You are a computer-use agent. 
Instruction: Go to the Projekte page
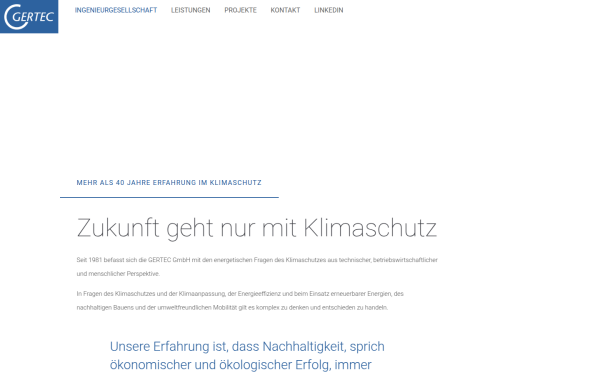[x=240, y=10]
